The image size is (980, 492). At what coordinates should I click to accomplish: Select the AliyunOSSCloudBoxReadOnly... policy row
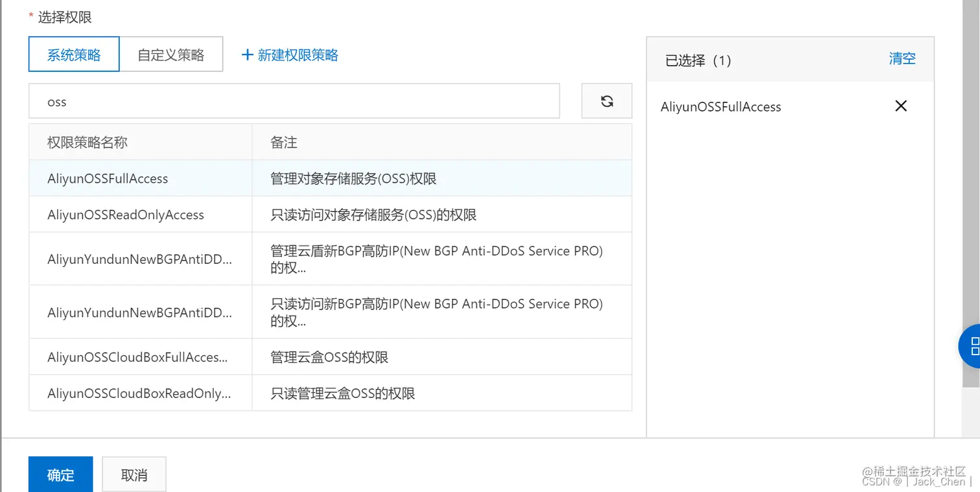tap(331, 393)
